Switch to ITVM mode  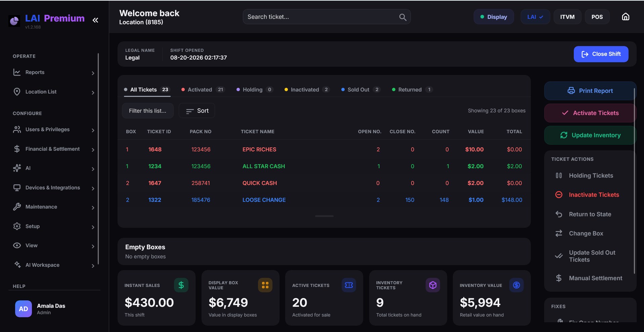pyautogui.click(x=567, y=17)
